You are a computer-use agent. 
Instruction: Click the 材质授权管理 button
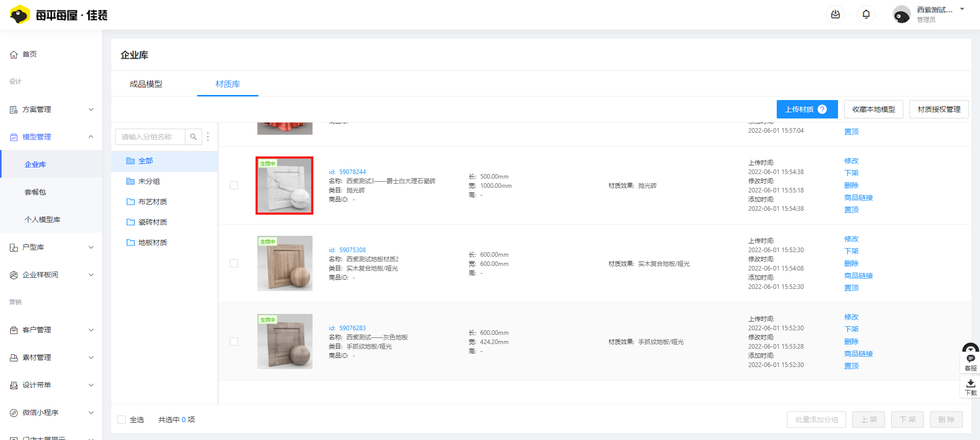click(939, 109)
